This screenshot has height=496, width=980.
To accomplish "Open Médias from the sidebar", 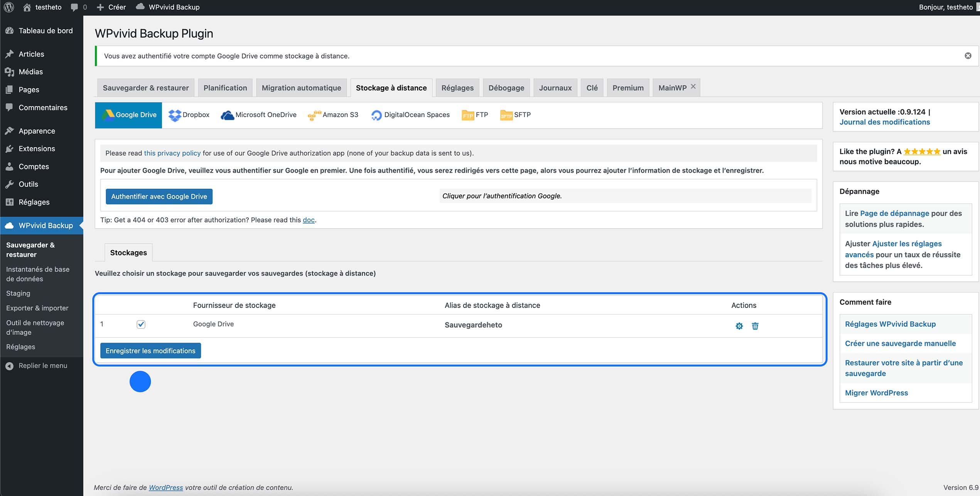I will (30, 72).
